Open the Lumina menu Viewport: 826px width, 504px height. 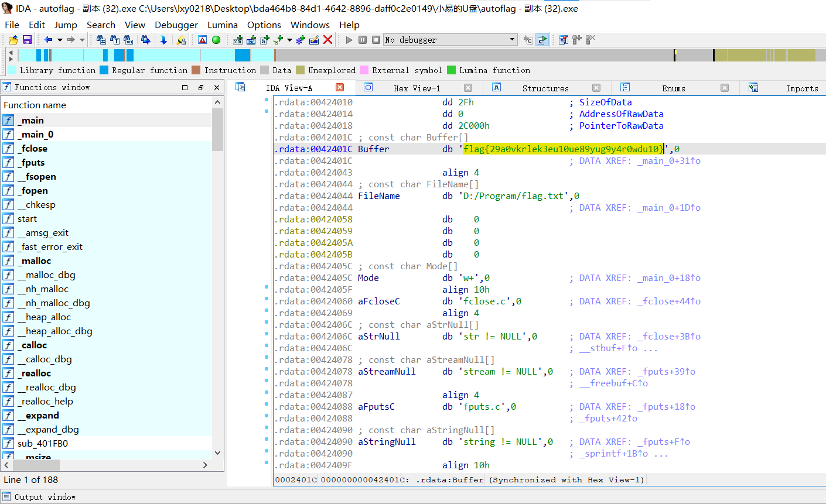click(x=223, y=25)
